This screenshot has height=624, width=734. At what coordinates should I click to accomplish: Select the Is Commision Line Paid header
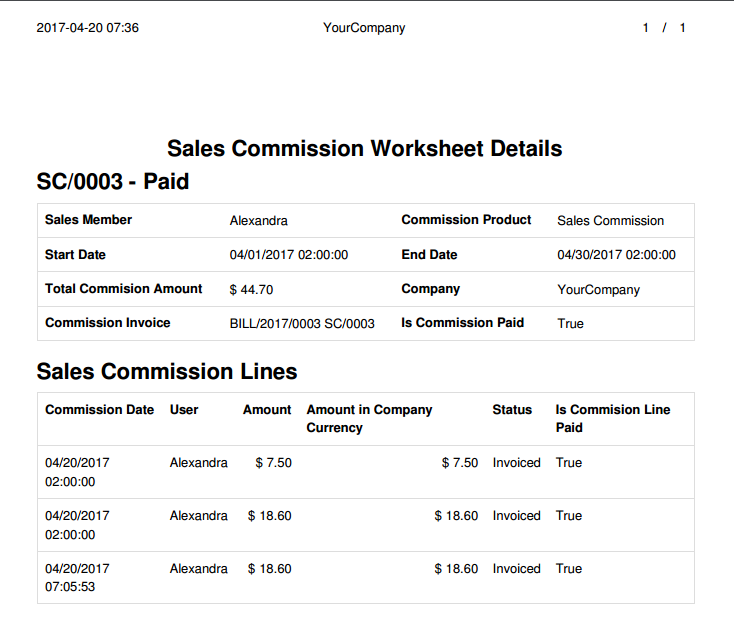[x=612, y=418]
